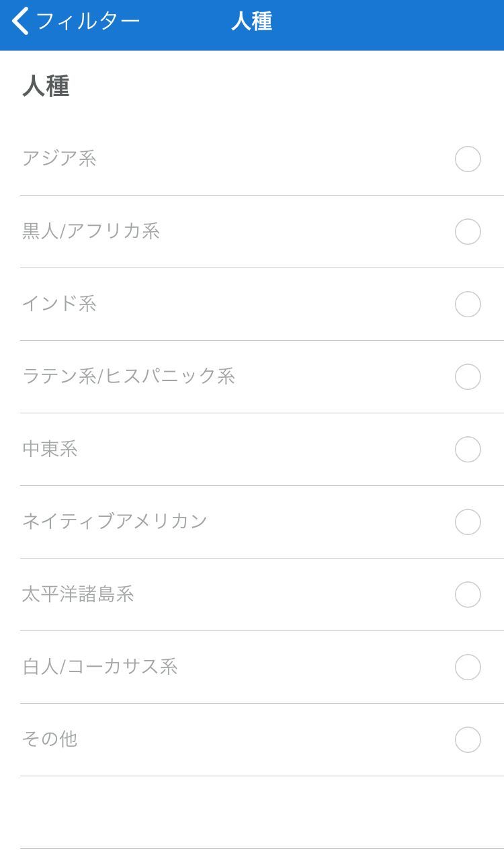
Task: Tap the 黒人/アフリカ系 text label
Action: (x=91, y=231)
